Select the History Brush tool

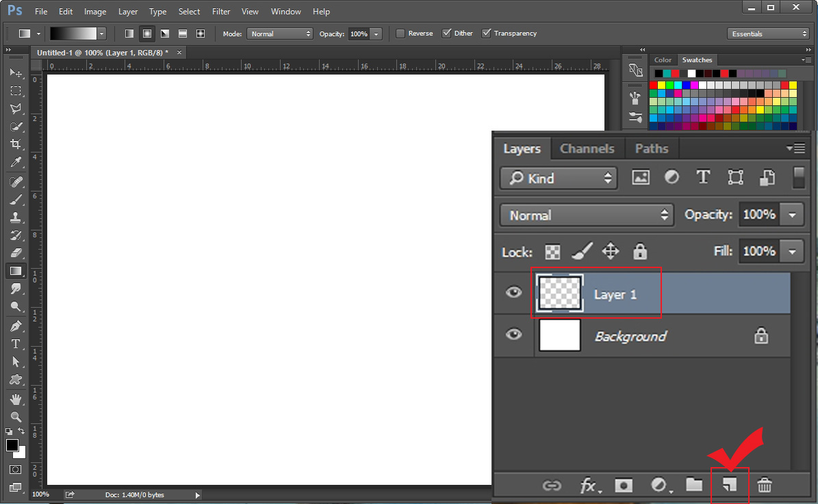[x=16, y=235]
